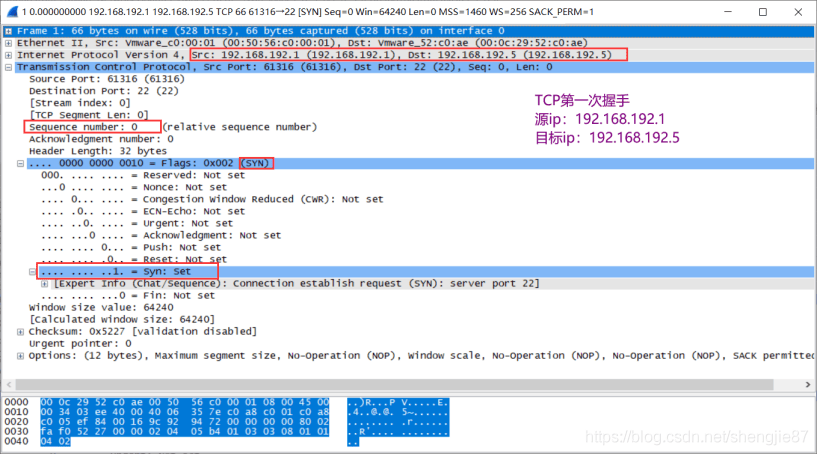Expand the Expert Info (Chat/Sequence) entry

[45, 283]
